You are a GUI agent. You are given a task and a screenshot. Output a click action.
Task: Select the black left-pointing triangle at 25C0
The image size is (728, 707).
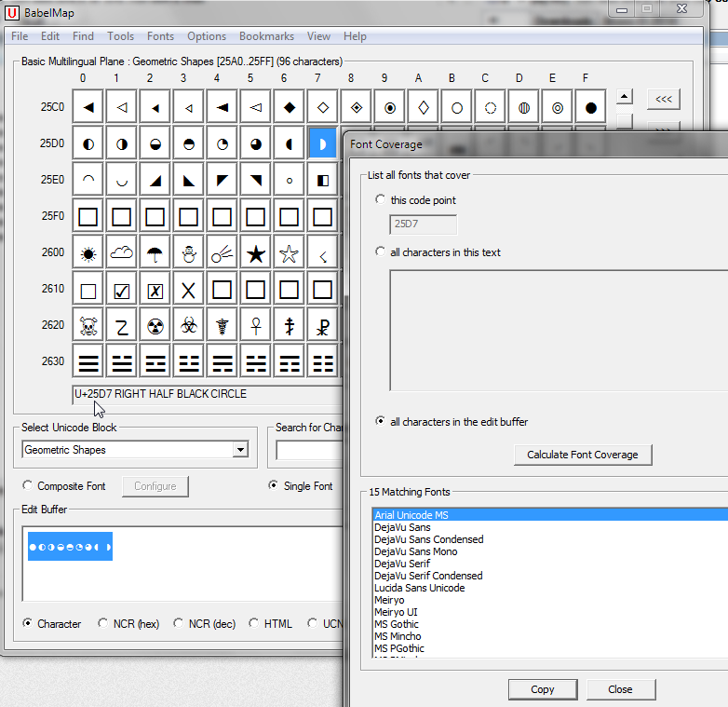(x=88, y=107)
